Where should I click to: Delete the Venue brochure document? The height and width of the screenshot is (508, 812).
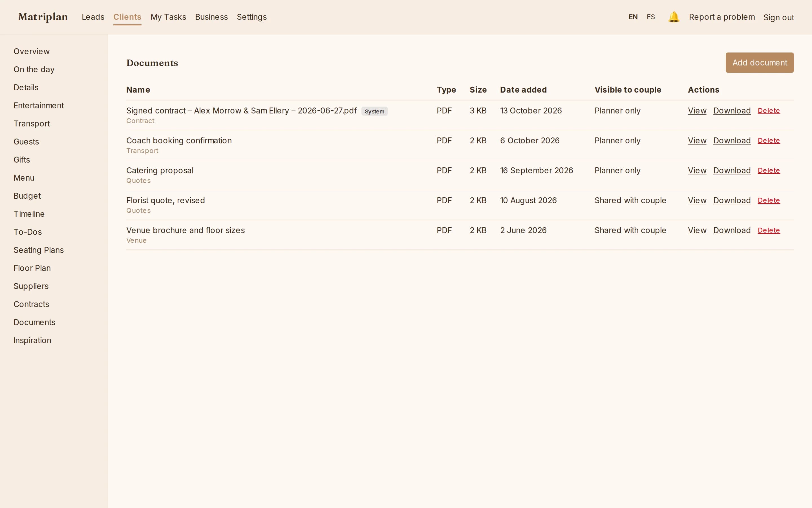pyautogui.click(x=769, y=230)
